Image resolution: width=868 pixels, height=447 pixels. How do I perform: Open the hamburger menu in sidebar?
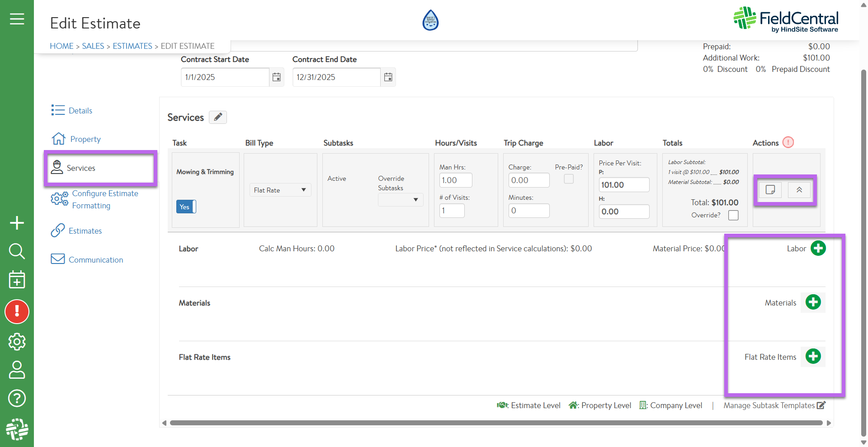click(17, 19)
